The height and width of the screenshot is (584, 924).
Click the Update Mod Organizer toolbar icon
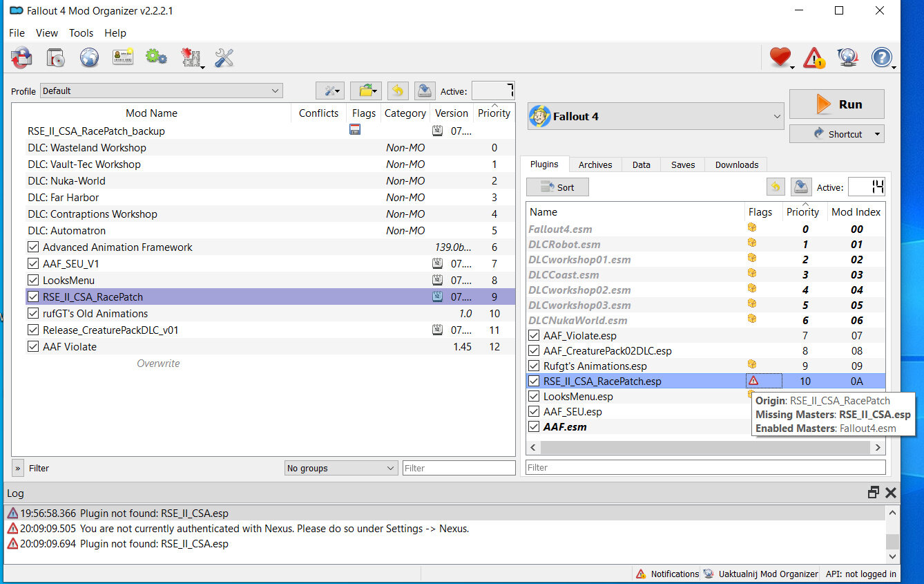848,57
